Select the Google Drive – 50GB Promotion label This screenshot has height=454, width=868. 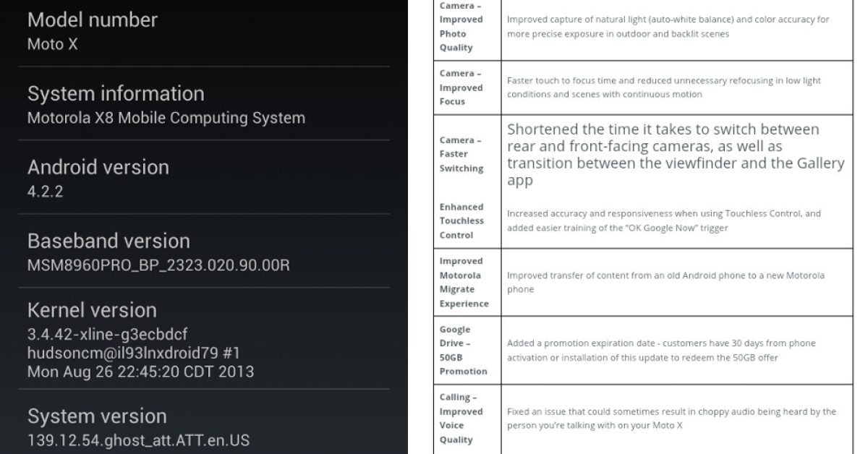(x=463, y=350)
